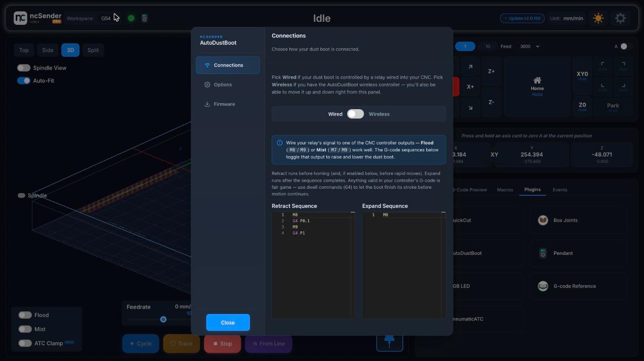
Task: Jog Z+ button
Action: (x=491, y=71)
